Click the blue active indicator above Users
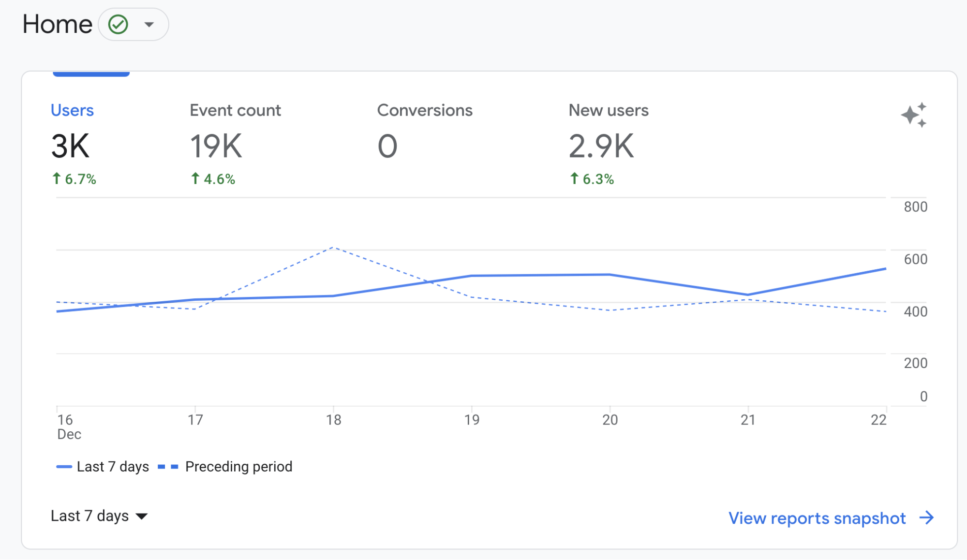Image resolution: width=967 pixels, height=560 pixels. point(91,73)
